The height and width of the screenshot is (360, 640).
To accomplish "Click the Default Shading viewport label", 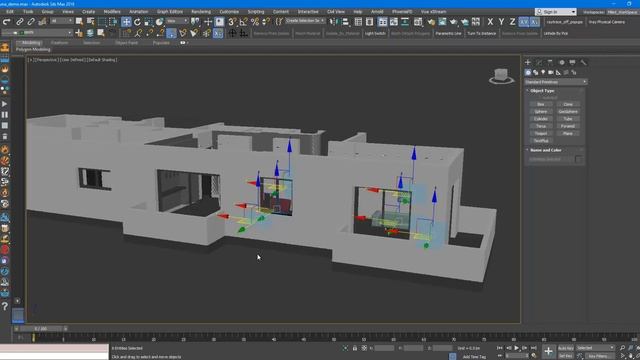I will pyautogui.click(x=102, y=60).
